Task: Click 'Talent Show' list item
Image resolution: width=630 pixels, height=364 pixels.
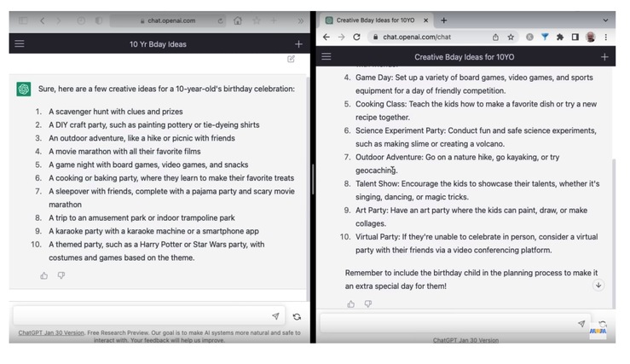Action: point(477,190)
